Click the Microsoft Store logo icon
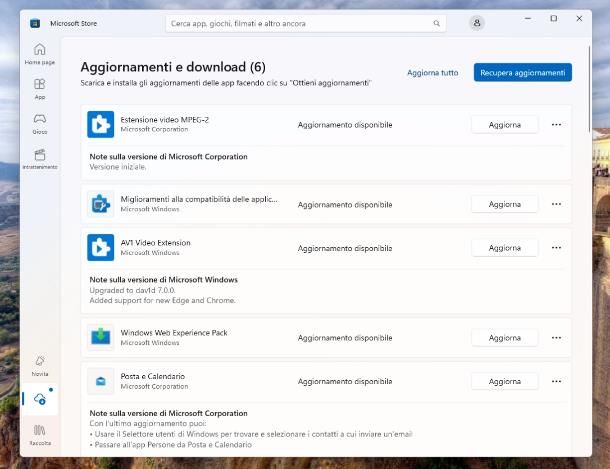This screenshot has height=469, width=610. coord(35,23)
